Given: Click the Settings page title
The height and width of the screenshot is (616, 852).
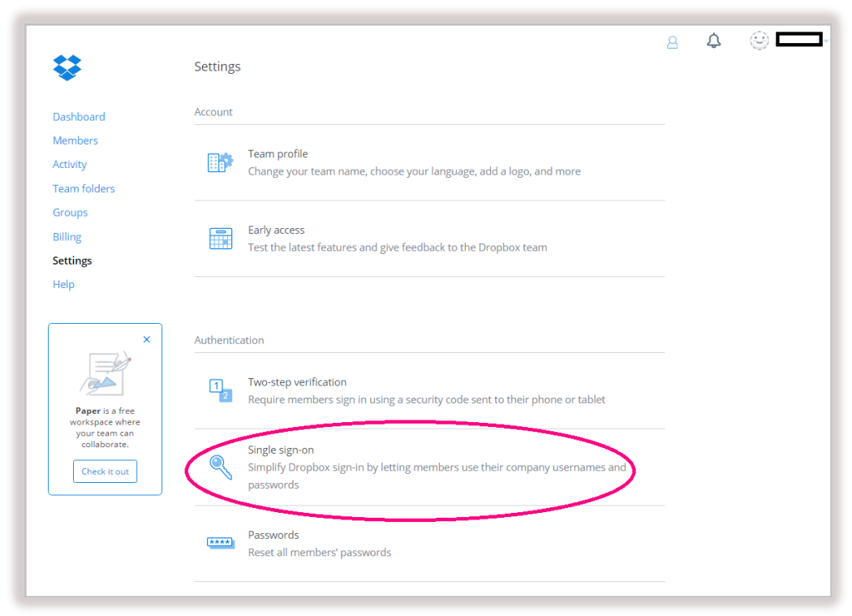Looking at the screenshot, I should point(217,67).
